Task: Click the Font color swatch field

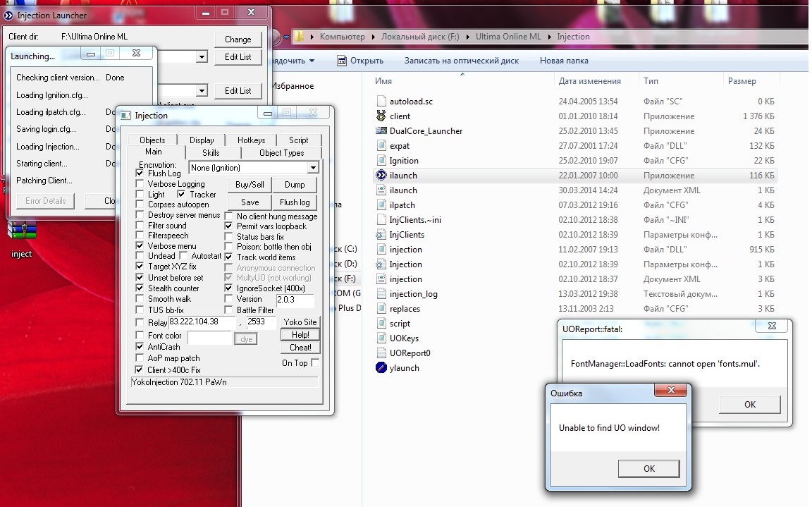Action: [x=209, y=338]
